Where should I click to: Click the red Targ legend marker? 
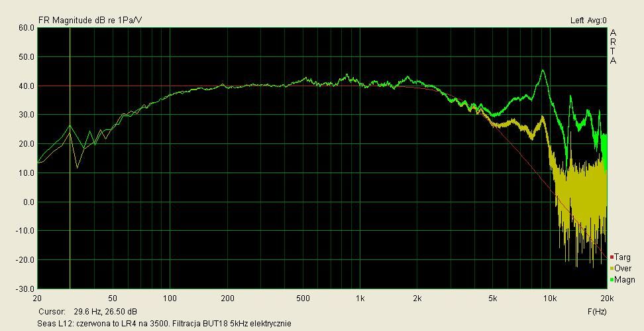click(612, 257)
